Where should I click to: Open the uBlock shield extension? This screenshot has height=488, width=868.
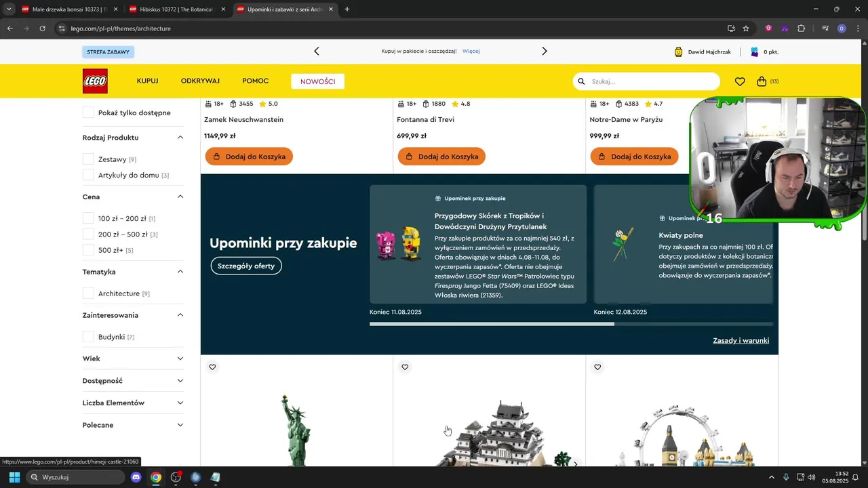[x=768, y=28]
